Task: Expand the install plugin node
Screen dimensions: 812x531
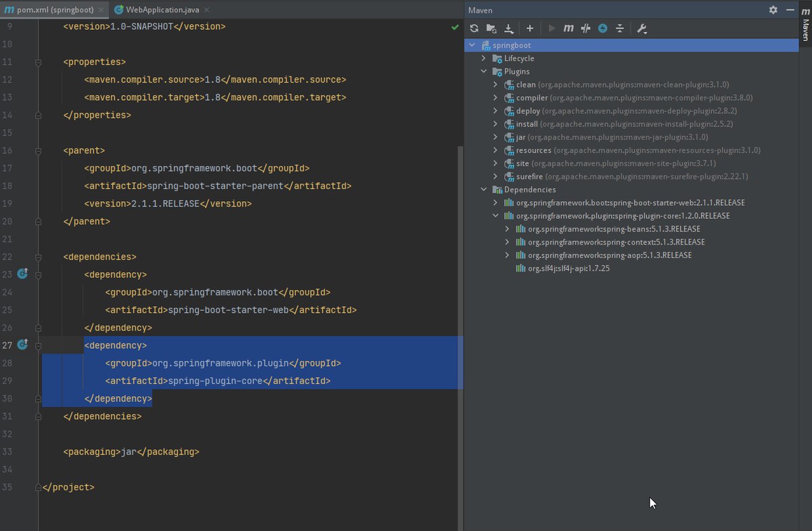Action: tap(496, 124)
